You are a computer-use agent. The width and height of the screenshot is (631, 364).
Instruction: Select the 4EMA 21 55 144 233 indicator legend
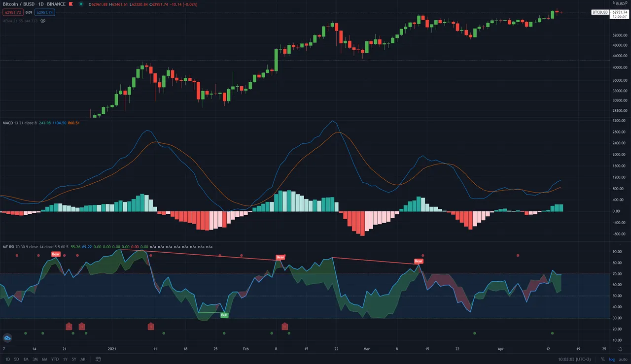pos(19,21)
